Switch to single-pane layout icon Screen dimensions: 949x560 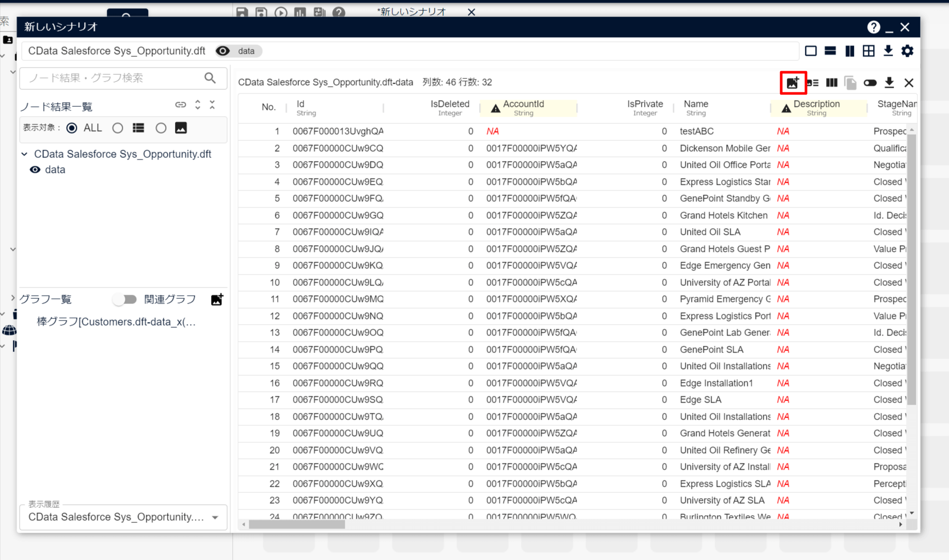tap(811, 51)
